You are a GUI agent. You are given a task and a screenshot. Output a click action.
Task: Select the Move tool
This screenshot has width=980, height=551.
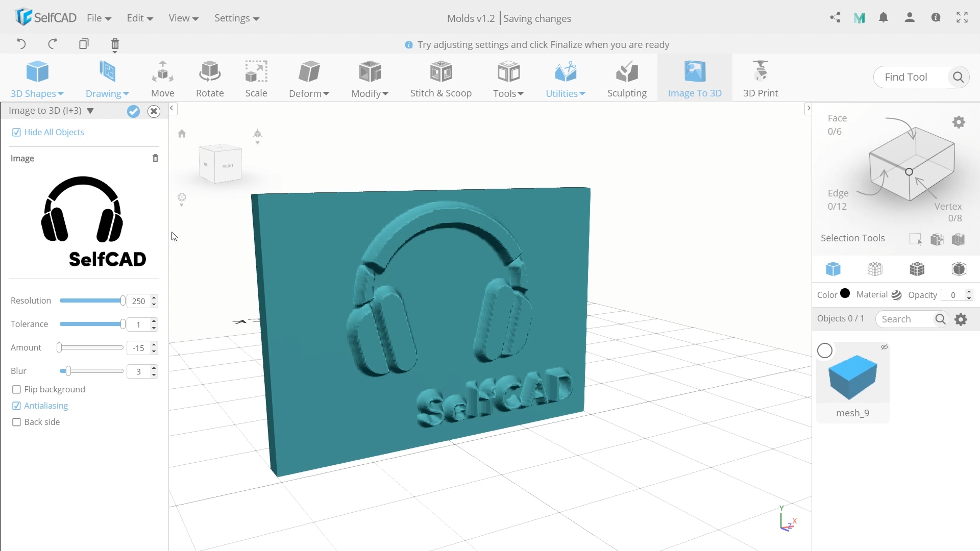click(x=163, y=79)
